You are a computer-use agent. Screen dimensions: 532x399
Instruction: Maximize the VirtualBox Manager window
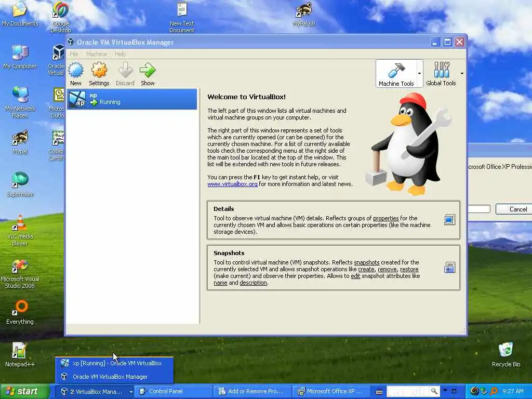point(447,42)
